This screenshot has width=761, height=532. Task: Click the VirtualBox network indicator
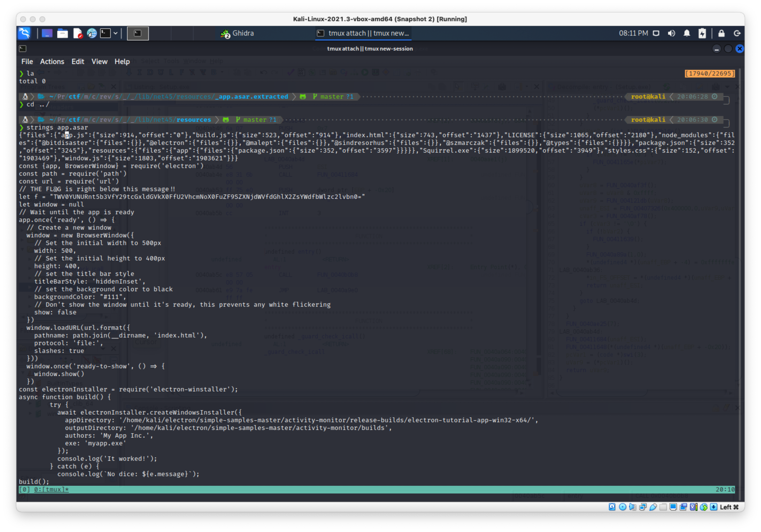(643, 507)
